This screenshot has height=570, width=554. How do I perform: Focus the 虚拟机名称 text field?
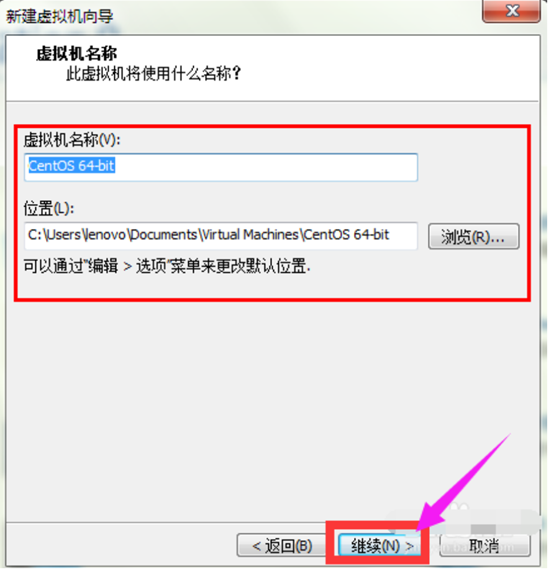click(x=221, y=167)
